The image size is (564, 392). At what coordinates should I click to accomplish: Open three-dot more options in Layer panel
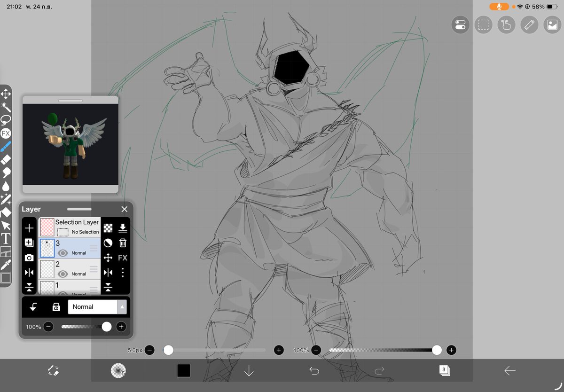point(123,272)
